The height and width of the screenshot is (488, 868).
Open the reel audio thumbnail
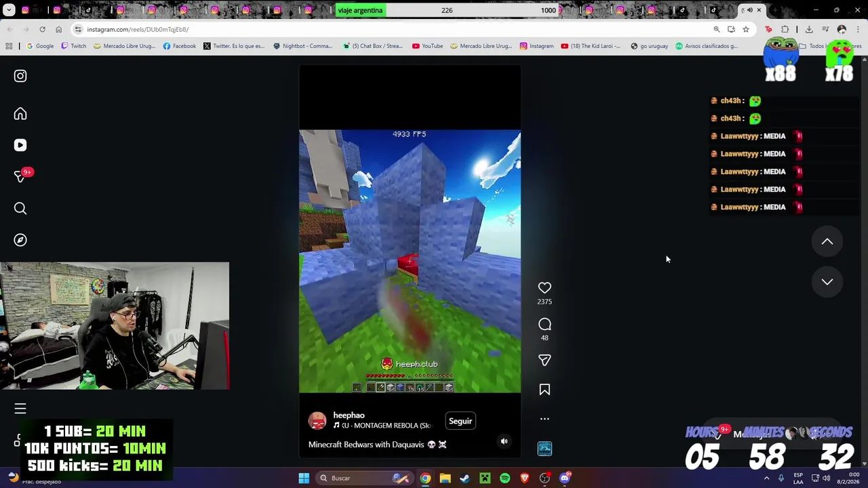coord(545,449)
